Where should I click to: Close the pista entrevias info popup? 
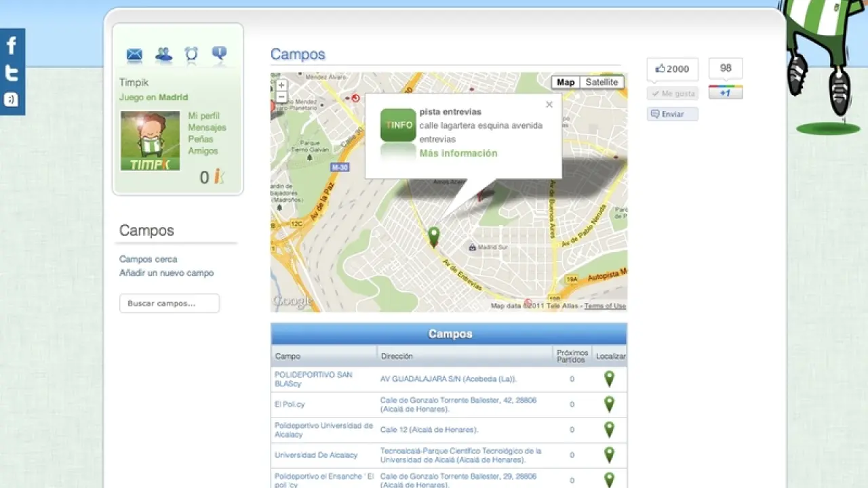pyautogui.click(x=549, y=104)
